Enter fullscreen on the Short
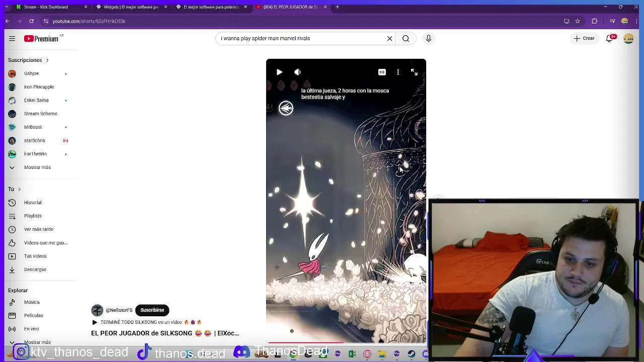644x362 pixels. 414,72
